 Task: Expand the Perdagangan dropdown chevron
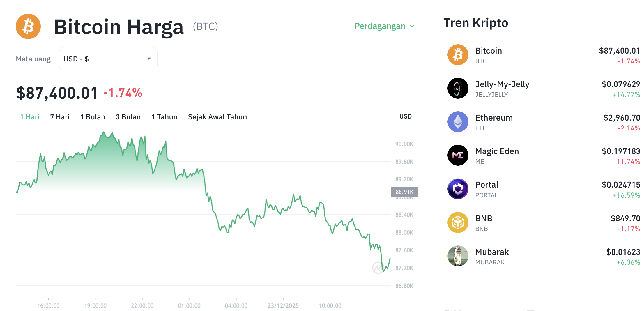[412, 26]
